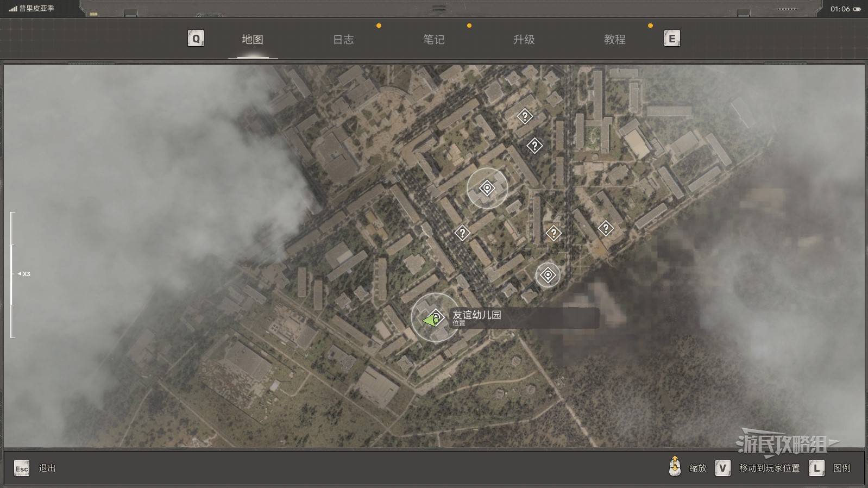This screenshot has height=488, width=868.
Task: Go to the 升级 (Upgrade) tab
Action: pyautogui.click(x=524, y=40)
